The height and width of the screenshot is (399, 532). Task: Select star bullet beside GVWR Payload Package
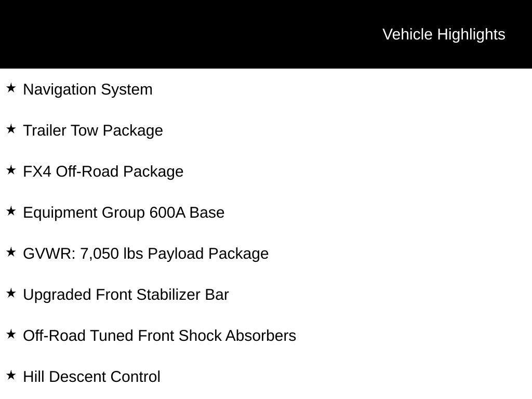[11, 252]
